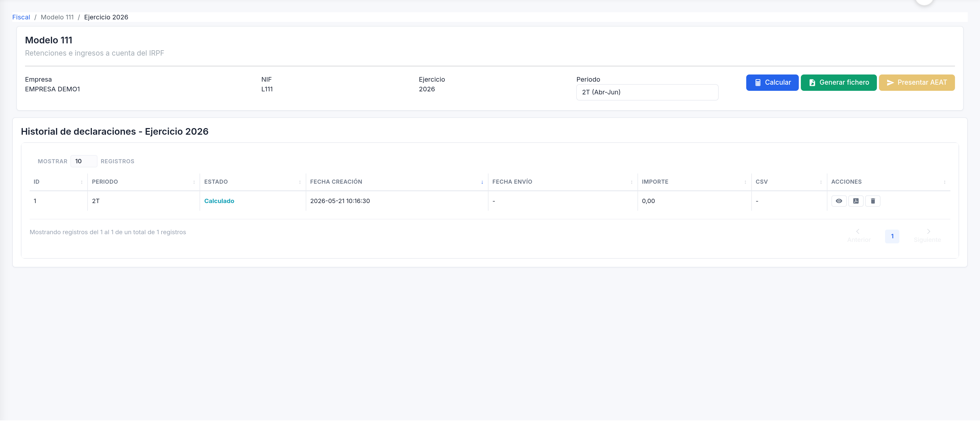Viewport: 980px width, 424px height.
Task: Delete declaration 1 with trash icon
Action: click(x=873, y=201)
